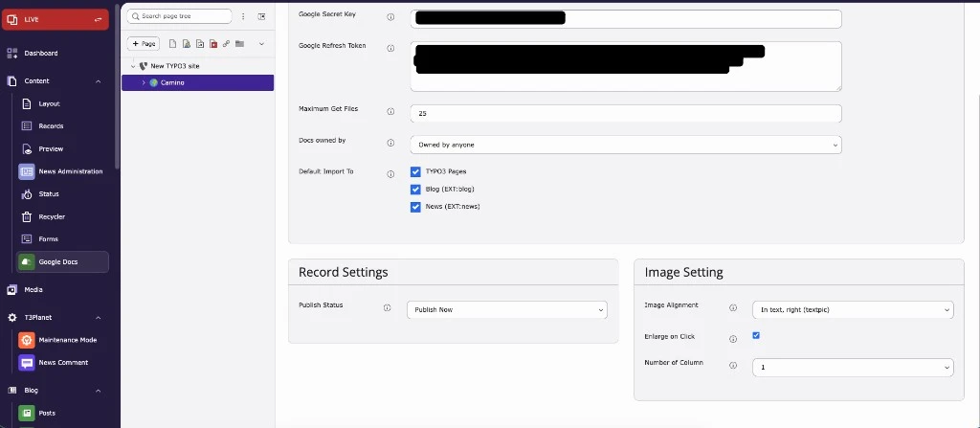Show Google Refresh Token info icon

[390, 48]
